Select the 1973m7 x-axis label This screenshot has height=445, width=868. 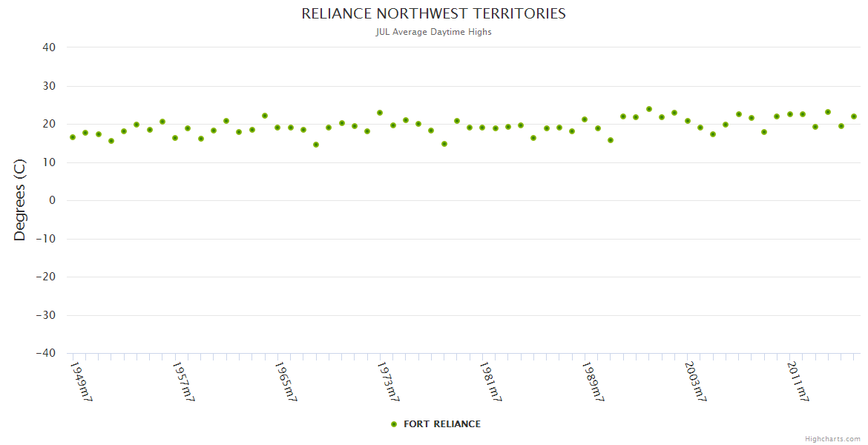[x=388, y=381]
